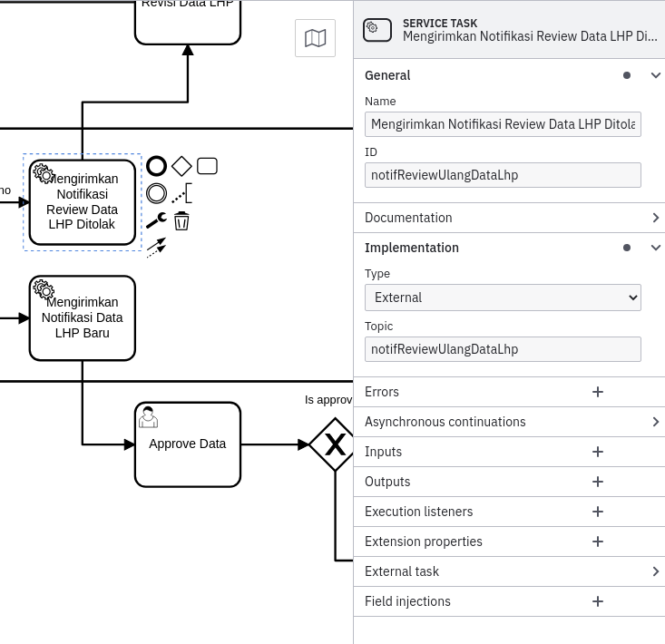The height and width of the screenshot is (644, 665).
Task: Click the Name text field
Action: (x=503, y=124)
